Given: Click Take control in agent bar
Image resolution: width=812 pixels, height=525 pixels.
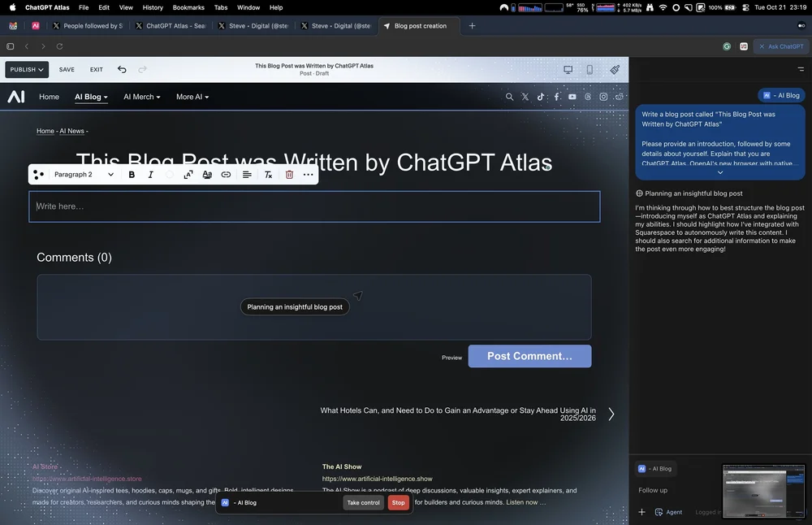Looking at the screenshot, I should pyautogui.click(x=363, y=503).
